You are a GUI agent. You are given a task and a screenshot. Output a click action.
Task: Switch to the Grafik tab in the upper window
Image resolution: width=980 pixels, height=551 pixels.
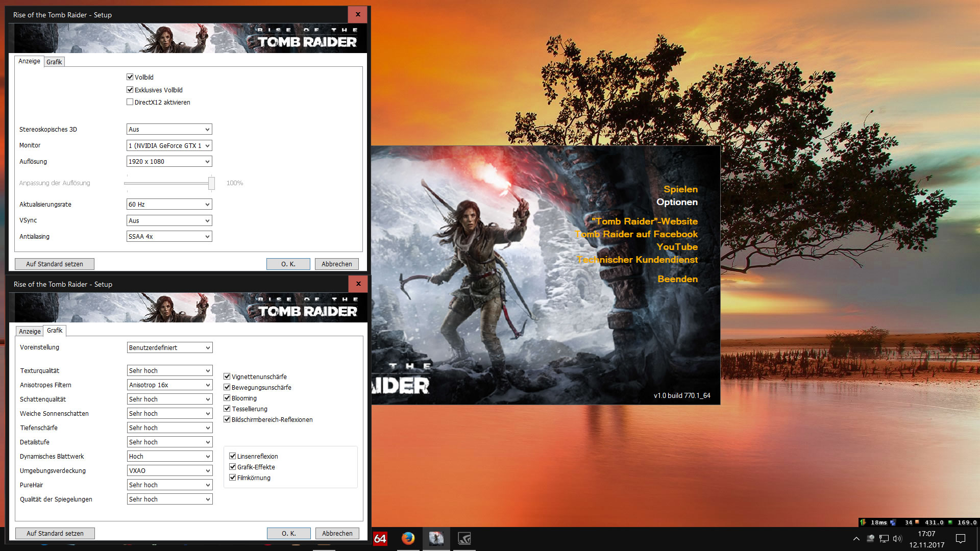(54, 62)
